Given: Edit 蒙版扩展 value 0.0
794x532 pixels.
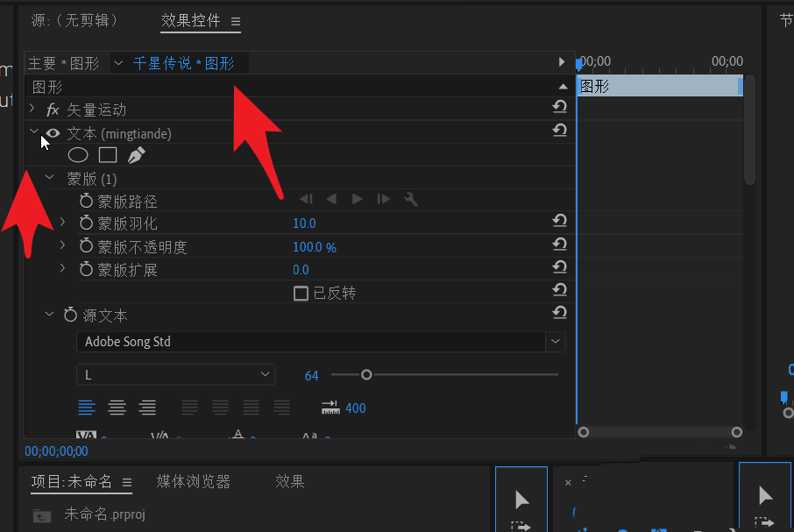Looking at the screenshot, I should (301, 270).
